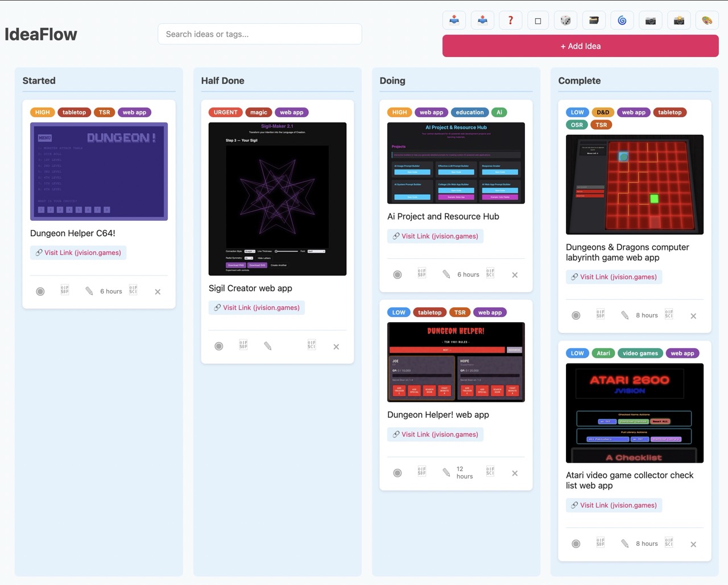Edit hours with pencil icon on Sigil Creator card
The height and width of the screenshot is (585, 728).
(267, 345)
